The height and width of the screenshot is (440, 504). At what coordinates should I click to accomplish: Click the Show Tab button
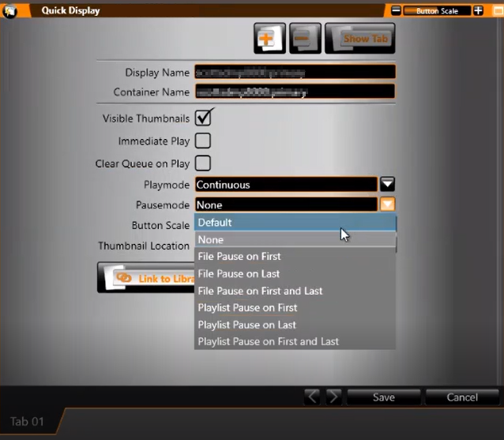pos(360,38)
